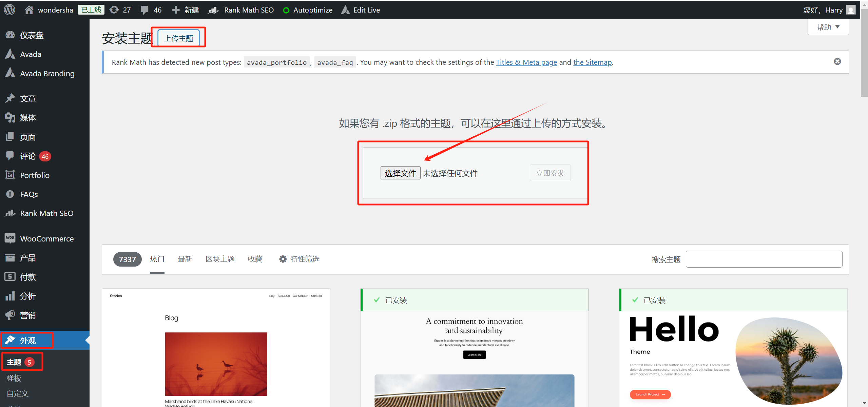
Task: Select the 媒体 media icon in the sidebar
Action: pos(10,117)
